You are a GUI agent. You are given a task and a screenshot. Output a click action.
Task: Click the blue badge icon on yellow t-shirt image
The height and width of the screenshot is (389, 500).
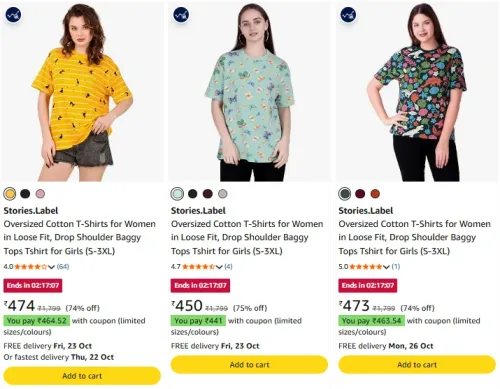click(13, 15)
